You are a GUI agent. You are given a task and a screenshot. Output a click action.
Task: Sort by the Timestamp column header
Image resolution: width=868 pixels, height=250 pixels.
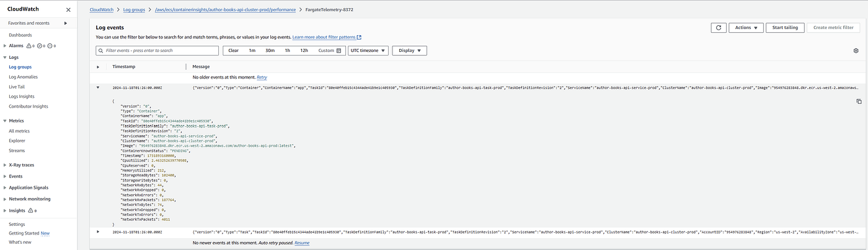coord(123,66)
